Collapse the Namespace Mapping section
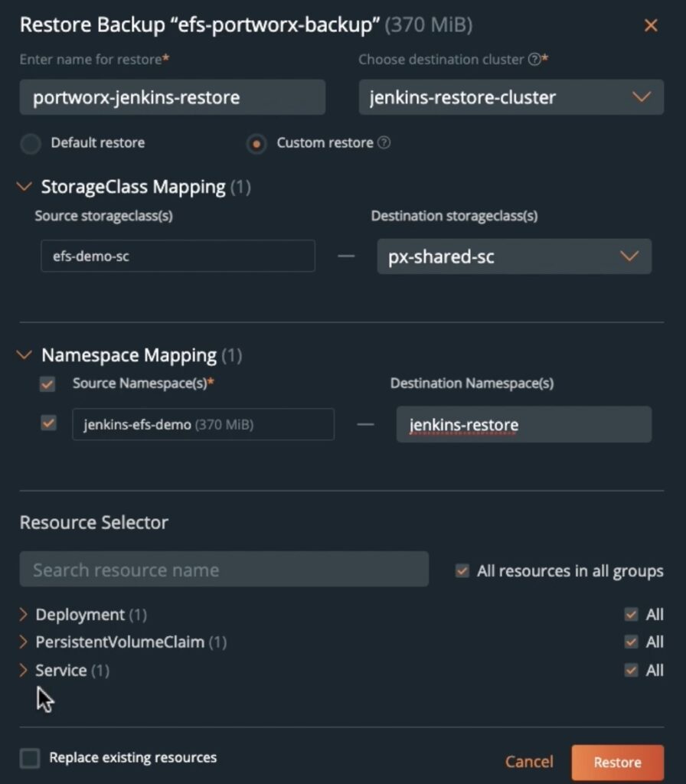686x784 pixels. [x=26, y=355]
